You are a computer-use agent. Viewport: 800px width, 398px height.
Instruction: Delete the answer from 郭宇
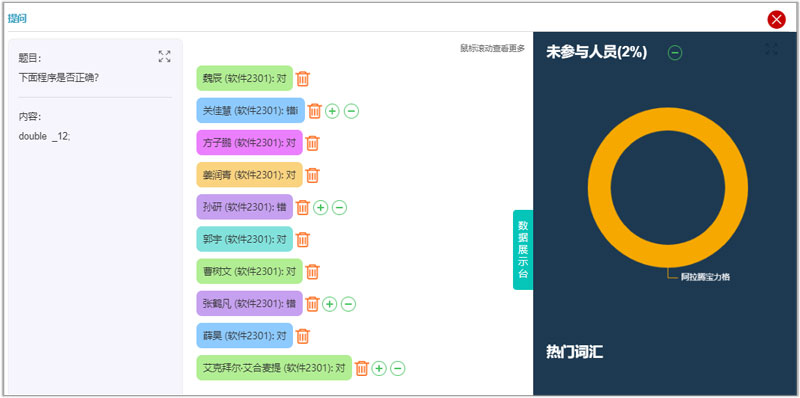(303, 239)
